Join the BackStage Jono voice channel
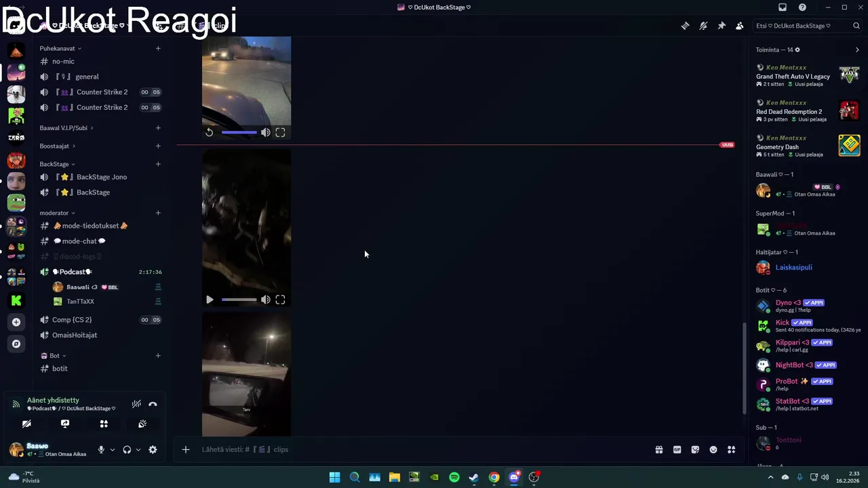The width and height of the screenshot is (868, 488). tap(100, 177)
